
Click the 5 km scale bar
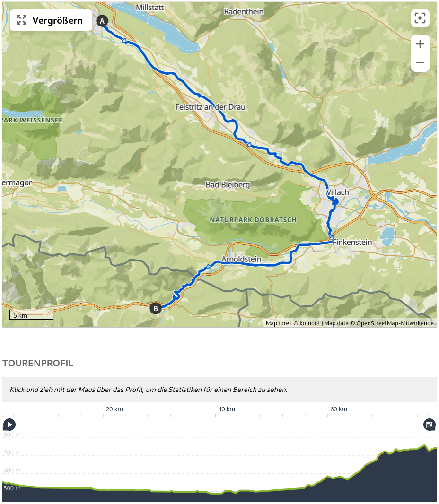click(x=31, y=315)
